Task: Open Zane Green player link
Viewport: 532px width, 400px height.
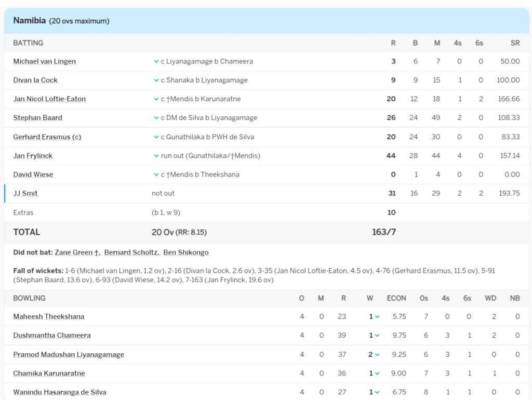Action: pyautogui.click(x=75, y=252)
